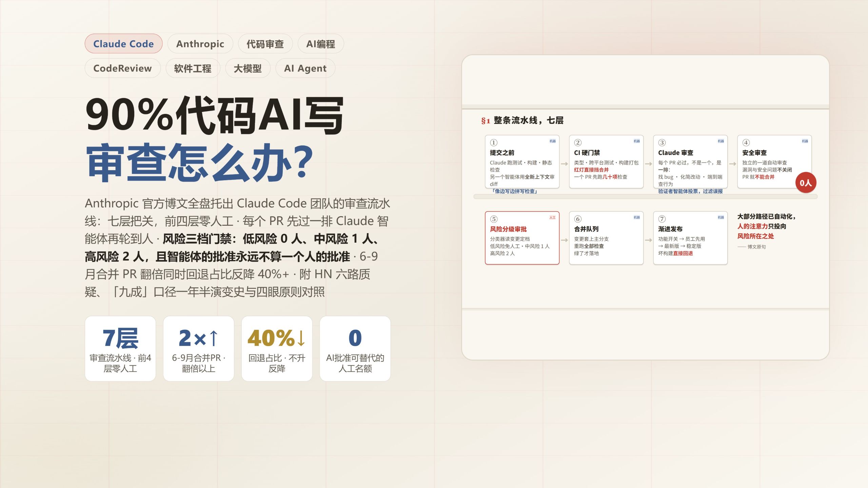The height and width of the screenshot is (488, 868).
Task: Select step 3 card Claude 审查
Action: point(690,162)
